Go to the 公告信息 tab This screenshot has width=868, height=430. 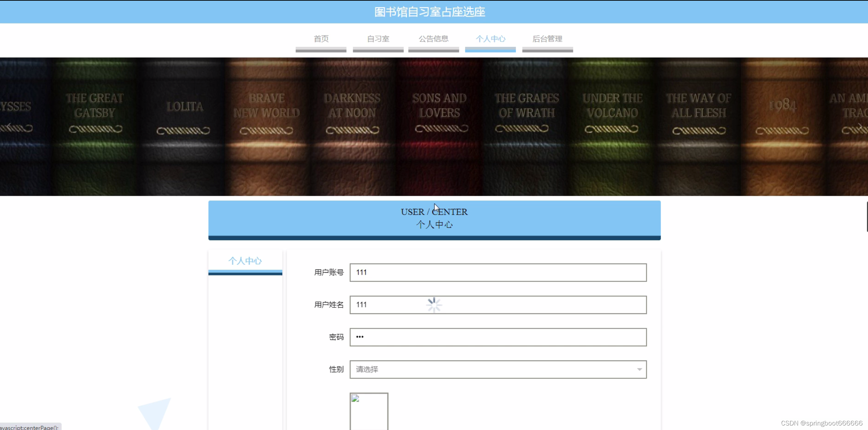433,39
